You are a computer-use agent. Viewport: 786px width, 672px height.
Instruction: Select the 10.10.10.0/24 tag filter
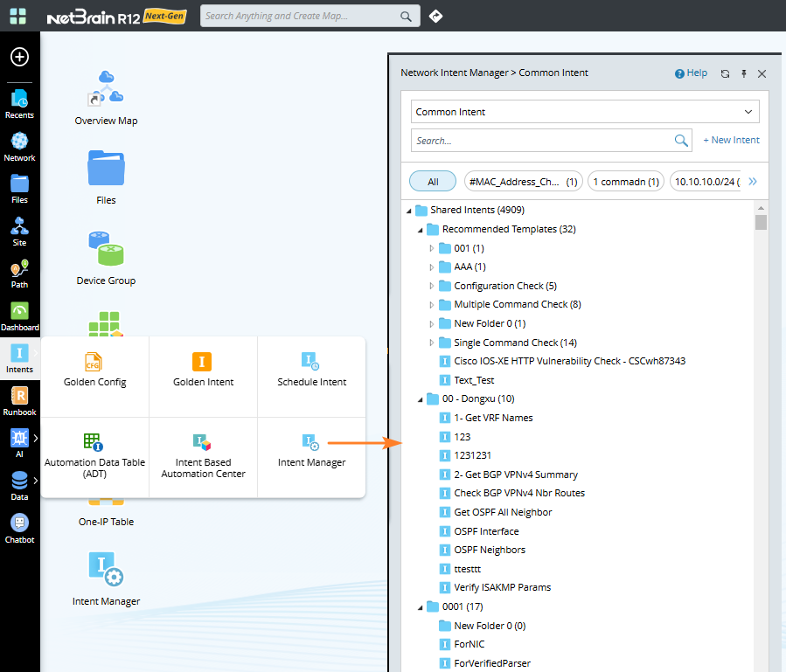click(x=706, y=182)
